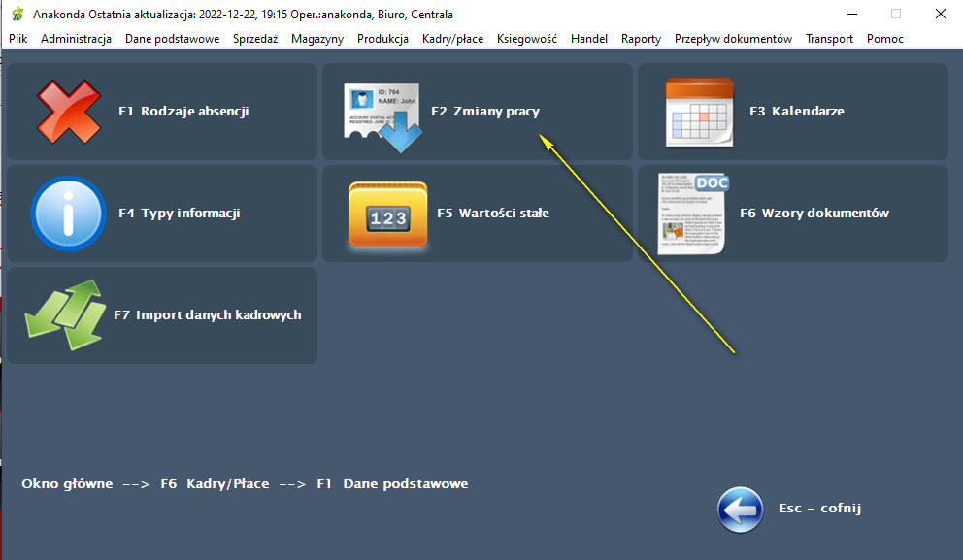Image resolution: width=963 pixels, height=560 pixels.
Task: Select the Raporty menu item
Action: [x=641, y=39]
